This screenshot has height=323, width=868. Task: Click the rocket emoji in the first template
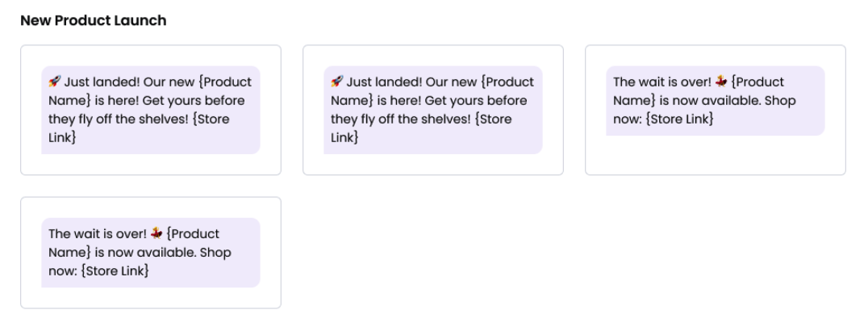click(x=54, y=82)
